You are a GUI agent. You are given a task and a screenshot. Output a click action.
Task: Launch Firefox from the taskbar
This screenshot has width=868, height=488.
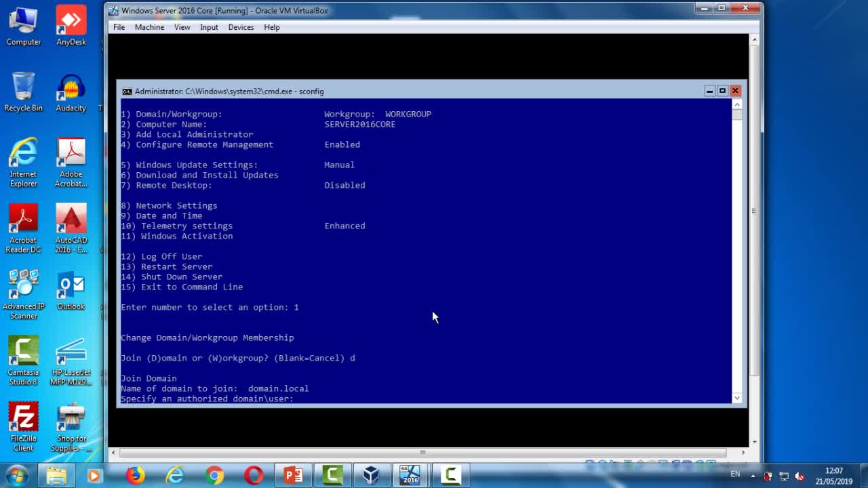[x=135, y=476]
